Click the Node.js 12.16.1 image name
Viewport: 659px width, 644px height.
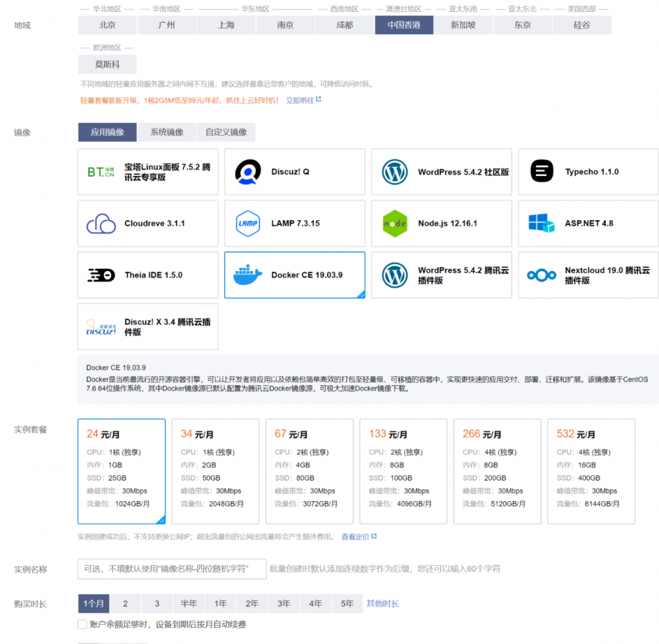tap(447, 223)
